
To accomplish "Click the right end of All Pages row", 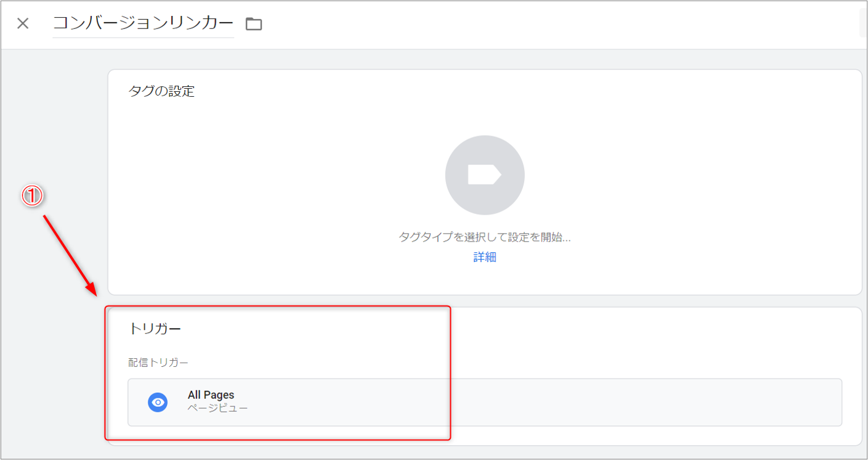I will (x=801, y=402).
